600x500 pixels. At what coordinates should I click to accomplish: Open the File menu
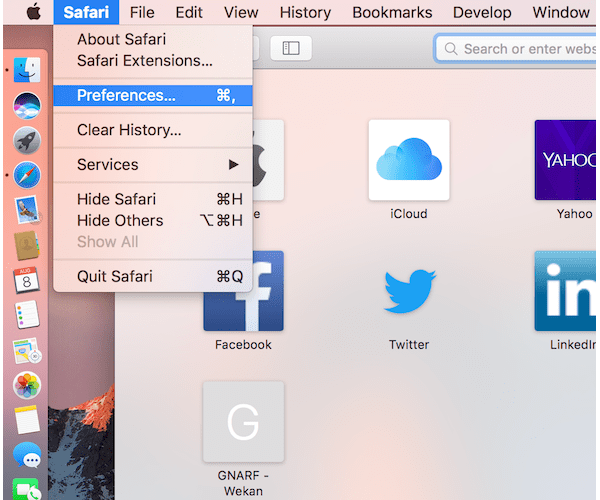(142, 12)
